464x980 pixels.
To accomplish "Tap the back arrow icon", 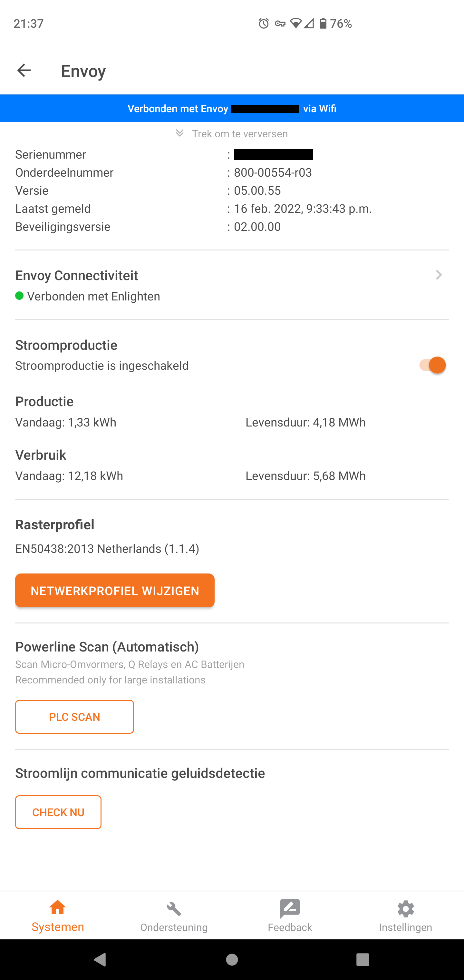I will tap(24, 70).
